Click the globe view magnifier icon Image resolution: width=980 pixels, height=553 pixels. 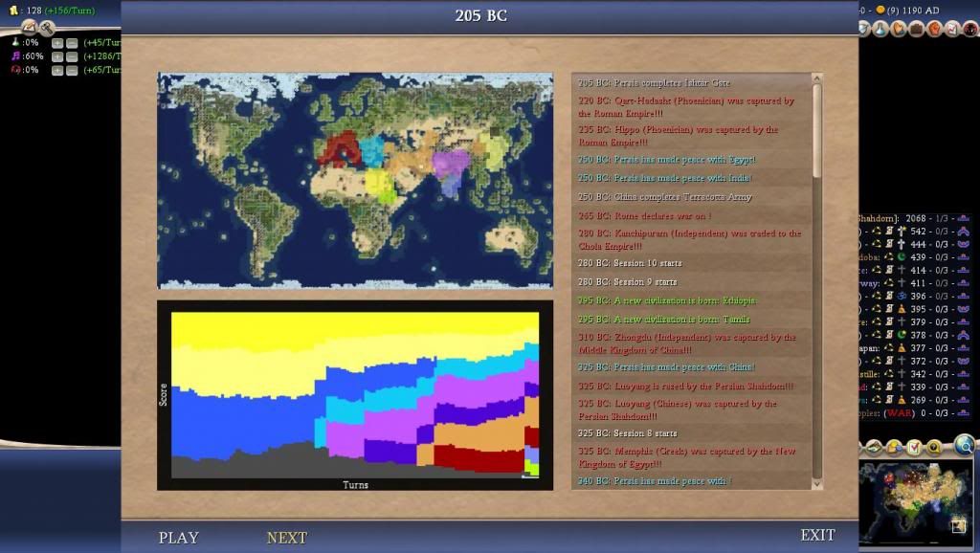click(965, 444)
